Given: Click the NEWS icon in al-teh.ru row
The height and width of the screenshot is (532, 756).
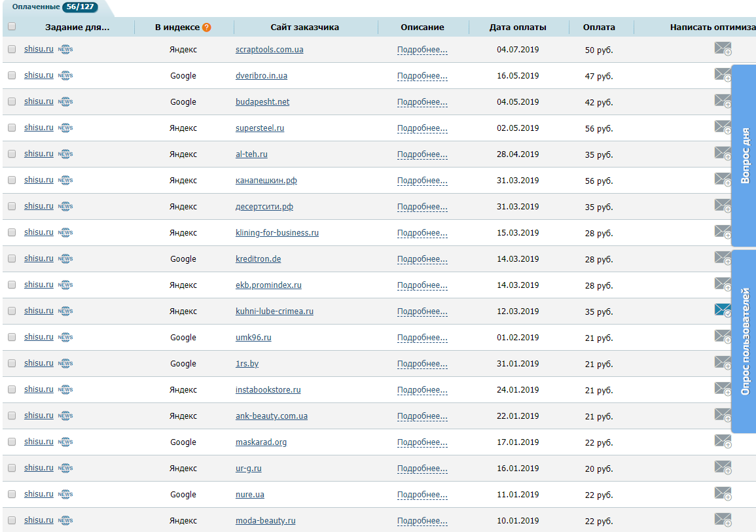Looking at the screenshot, I should pos(65,154).
